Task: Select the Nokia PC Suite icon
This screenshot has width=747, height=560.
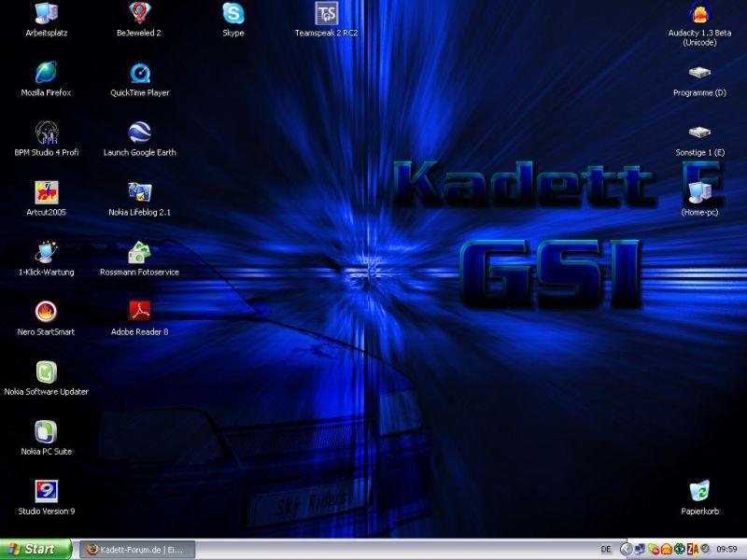Action: (x=46, y=431)
